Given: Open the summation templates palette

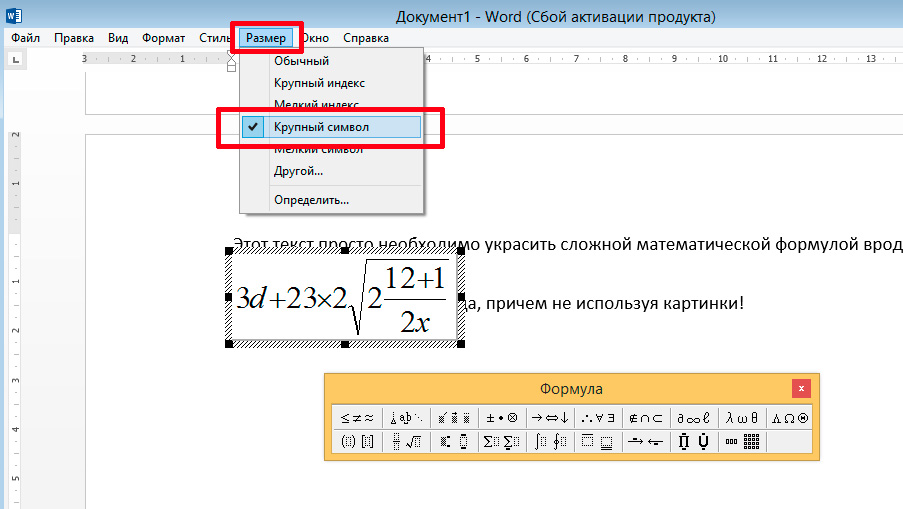Looking at the screenshot, I should pyautogui.click(x=502, y=441).
